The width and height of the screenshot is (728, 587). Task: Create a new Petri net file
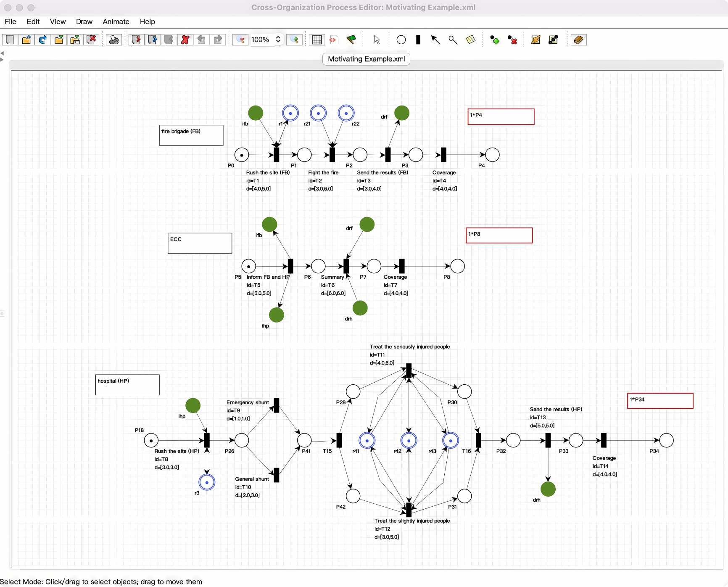point(10,40)
